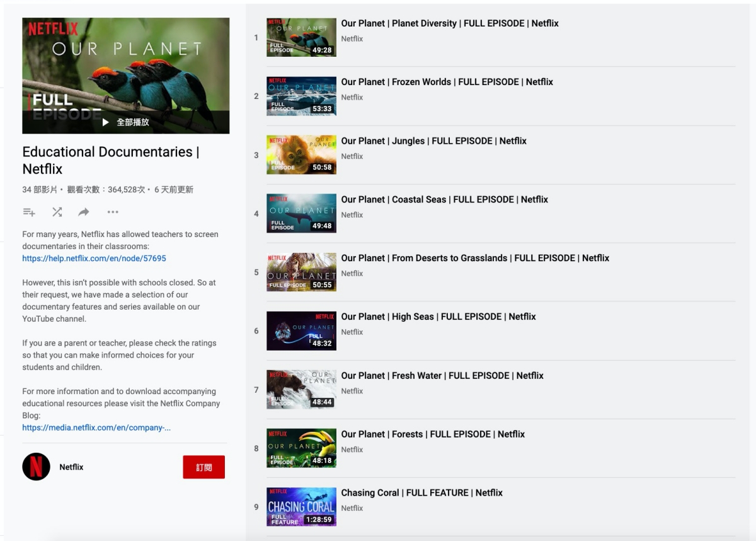
Task: Click the save playlist icon
Action: [28, 212]
